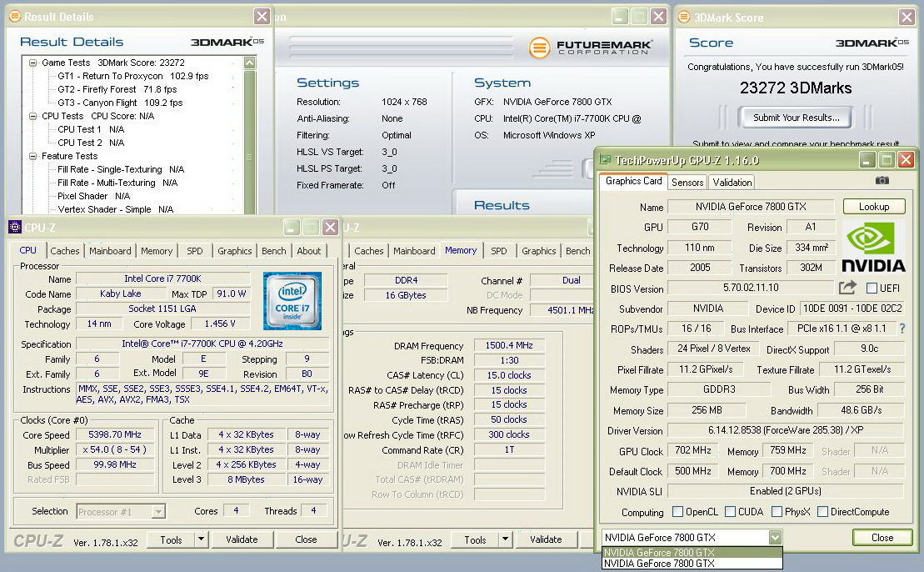This screenshot has height=572, width=924.
Task: Click the Result Details title bar icon
Action: coord(15,17)
